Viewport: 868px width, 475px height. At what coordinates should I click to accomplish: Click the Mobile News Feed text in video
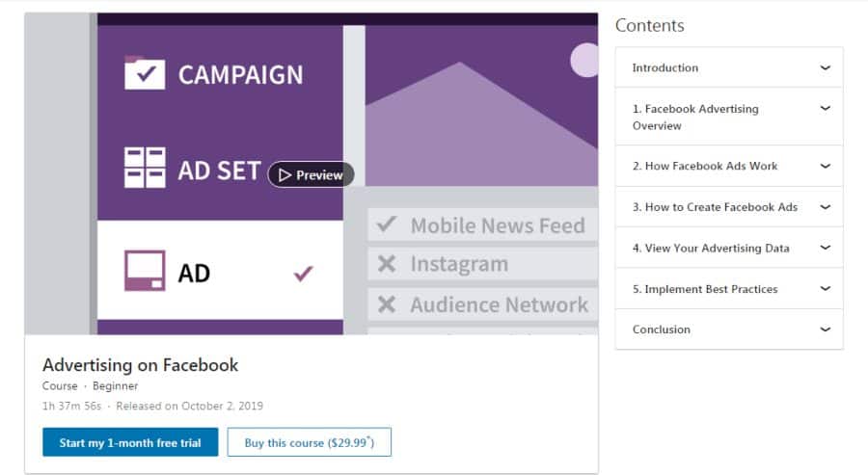[498, 225]
